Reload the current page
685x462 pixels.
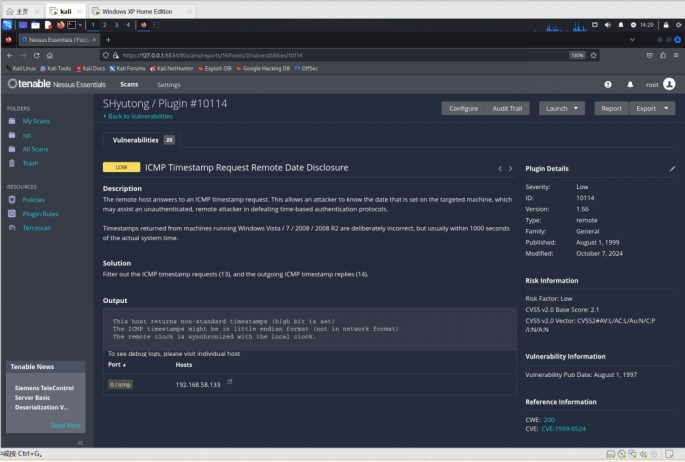tap(37, 55)
